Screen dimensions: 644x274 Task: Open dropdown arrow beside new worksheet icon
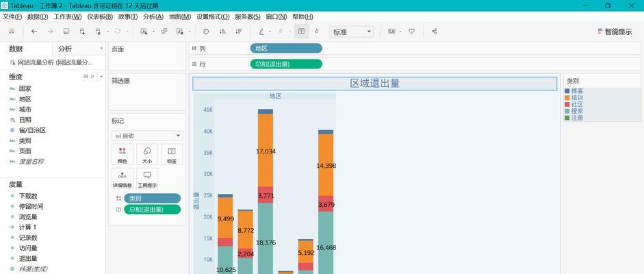coord(153,32)
